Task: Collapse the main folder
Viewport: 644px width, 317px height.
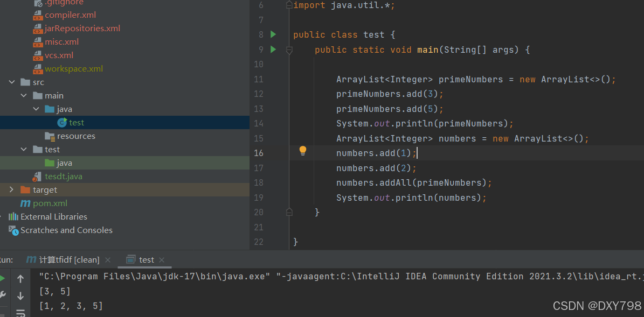Action: click(x=23, y=95)
